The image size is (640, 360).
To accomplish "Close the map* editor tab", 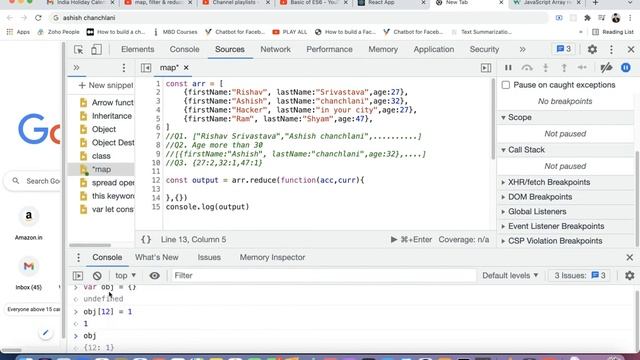I will click(186, 68).
